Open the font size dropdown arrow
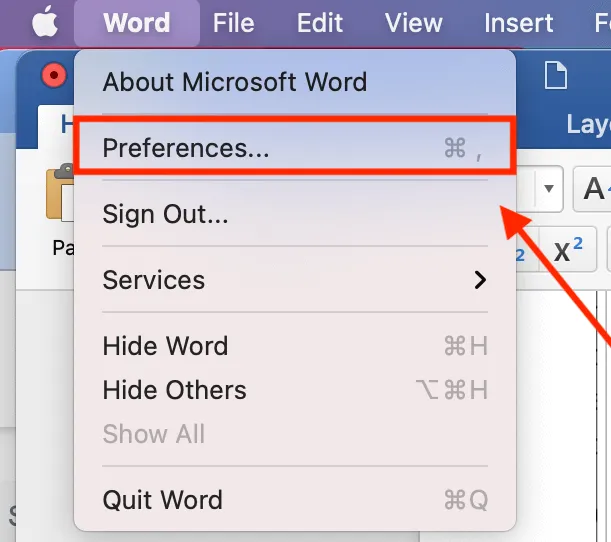 pos(549,189)
